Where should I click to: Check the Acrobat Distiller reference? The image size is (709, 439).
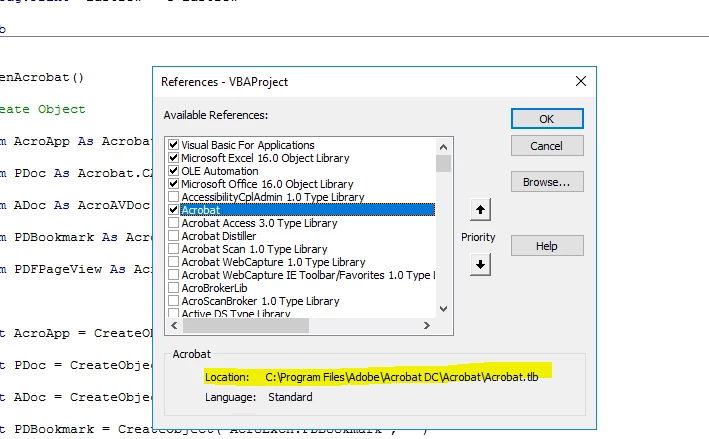173,236
